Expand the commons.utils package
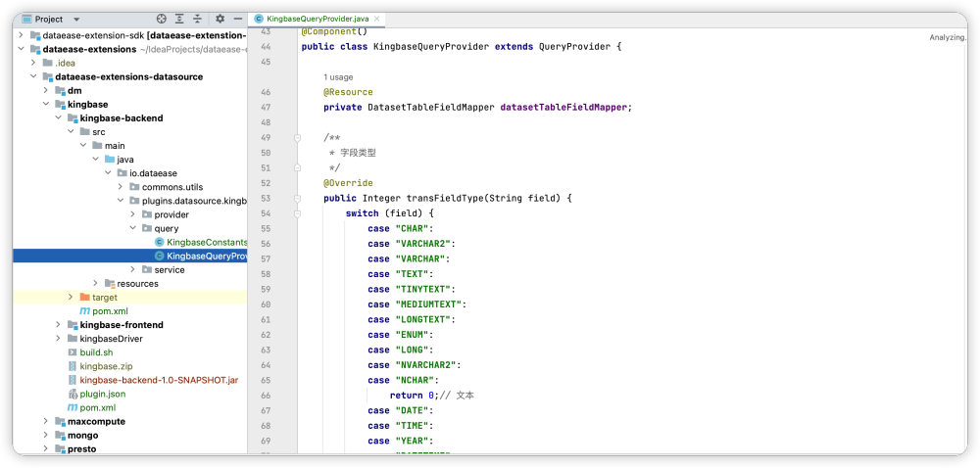Screen dimensions: 980x468 tap(121, 187)
